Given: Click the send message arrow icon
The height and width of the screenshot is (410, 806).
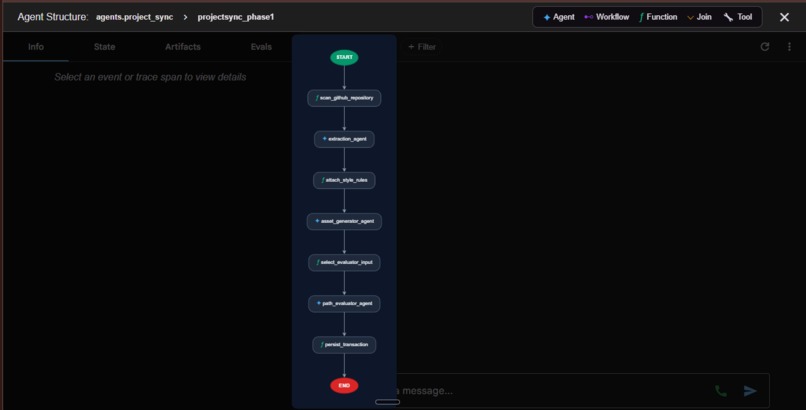Looking at the screenshot, I should click(750, 391).
